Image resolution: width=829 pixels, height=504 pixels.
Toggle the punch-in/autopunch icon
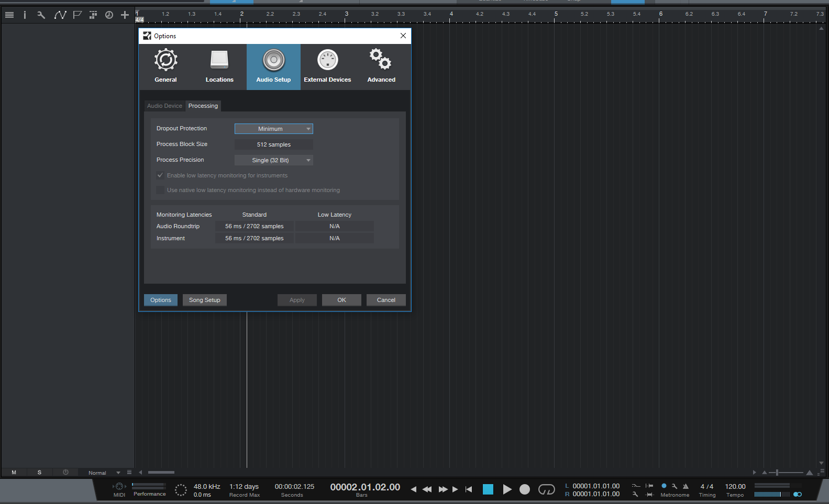(636, 486)
